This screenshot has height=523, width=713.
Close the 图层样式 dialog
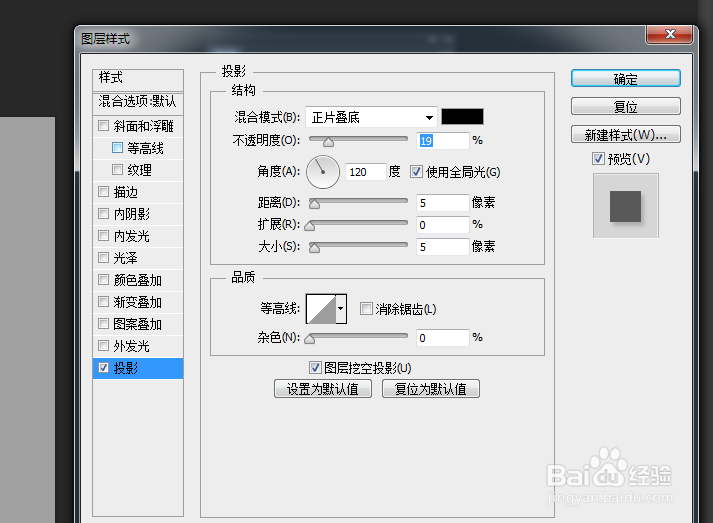(x=669, y=34)
